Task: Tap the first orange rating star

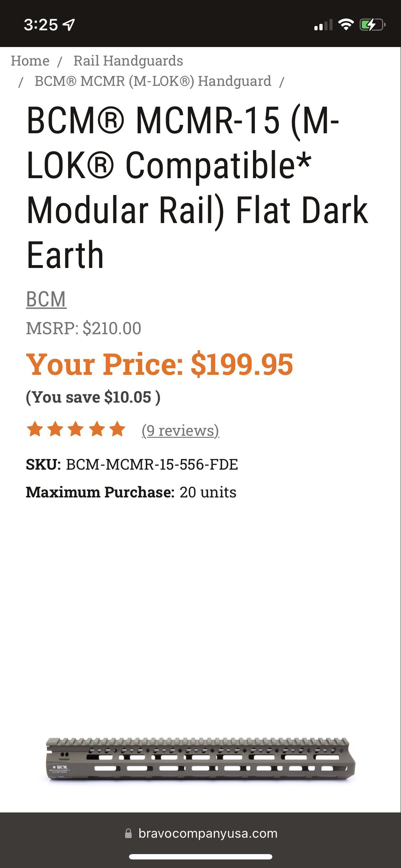Action: pos(35,429)
